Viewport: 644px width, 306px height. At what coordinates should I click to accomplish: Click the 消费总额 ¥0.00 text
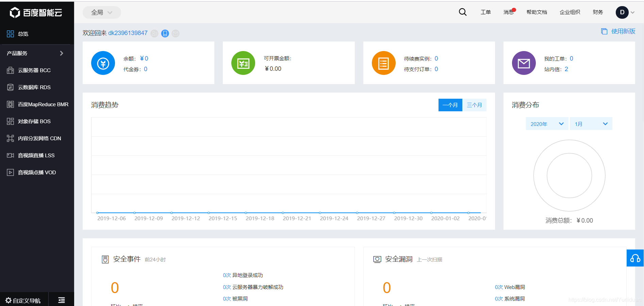point(569,221)
